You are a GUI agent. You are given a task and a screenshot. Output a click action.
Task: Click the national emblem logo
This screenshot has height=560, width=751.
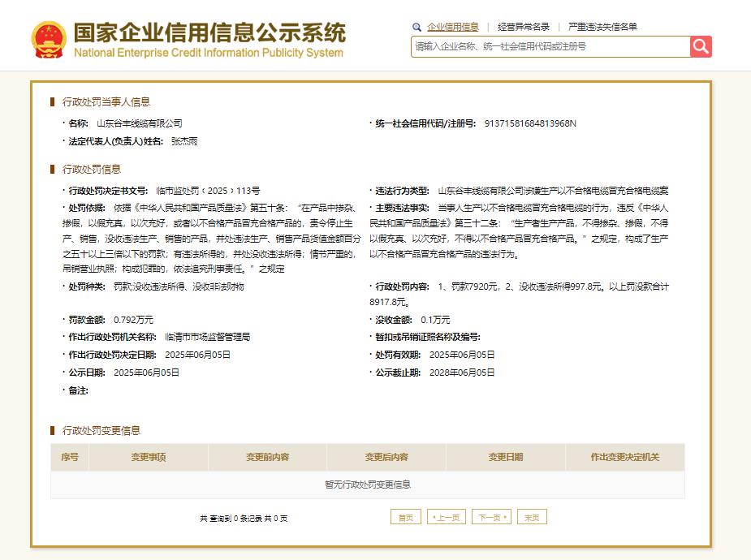coord(49,40)
